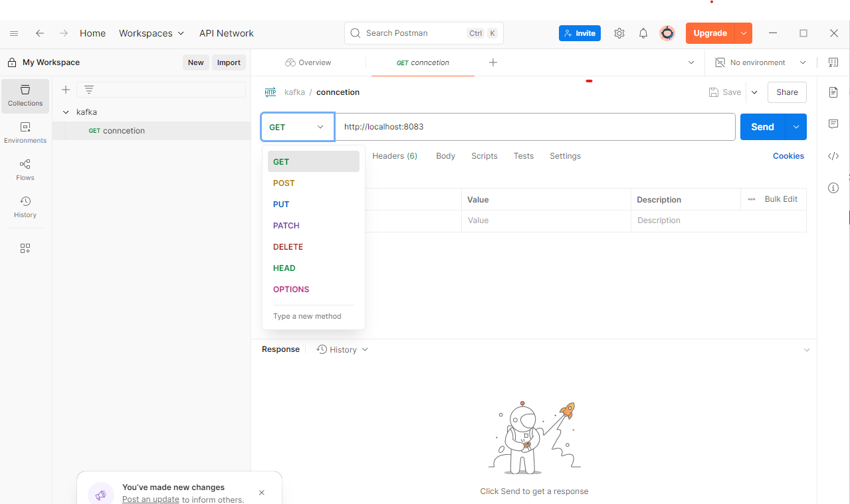Dismiss the new changes notification
The height and width of the screenshot is (504, 850).
(x=262, y=493)
